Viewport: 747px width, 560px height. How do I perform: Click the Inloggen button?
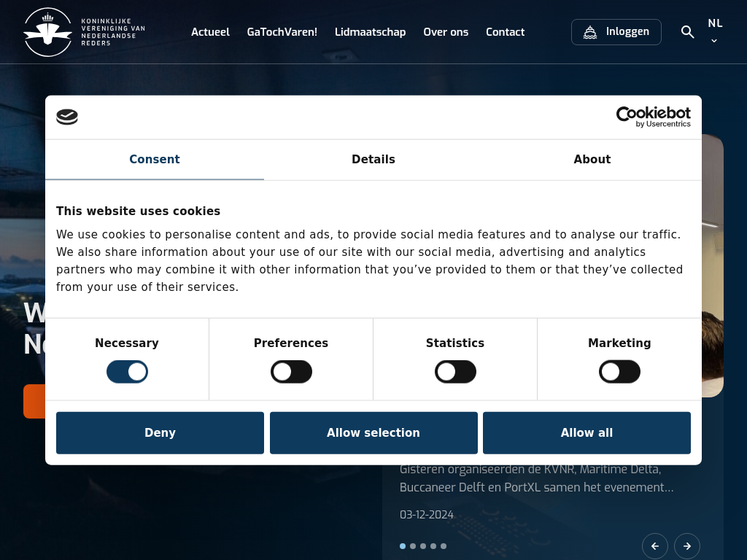click(x=616, y=32)
